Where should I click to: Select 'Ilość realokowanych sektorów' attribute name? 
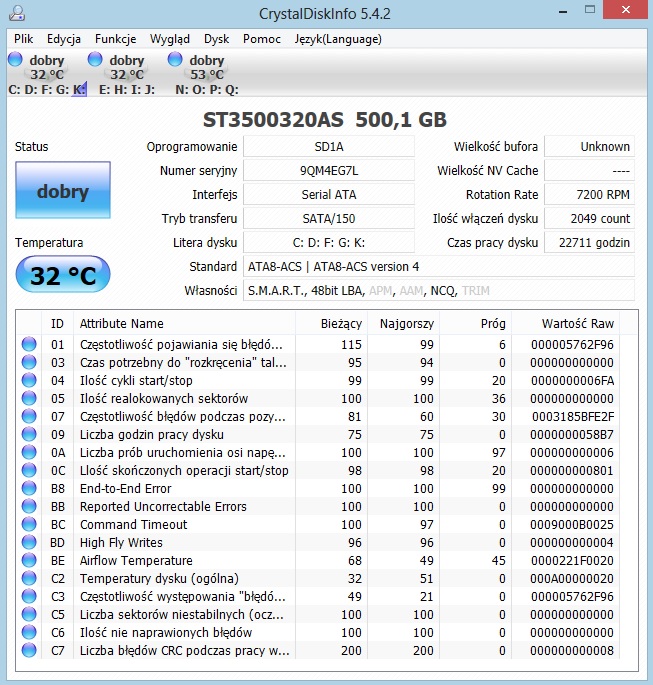point(164,398)
